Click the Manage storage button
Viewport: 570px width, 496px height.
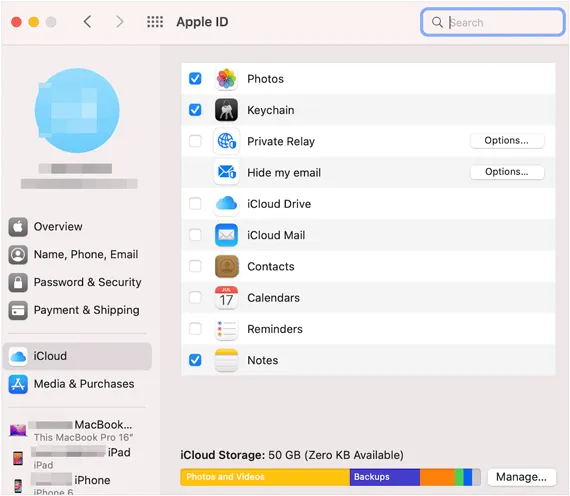521,477
